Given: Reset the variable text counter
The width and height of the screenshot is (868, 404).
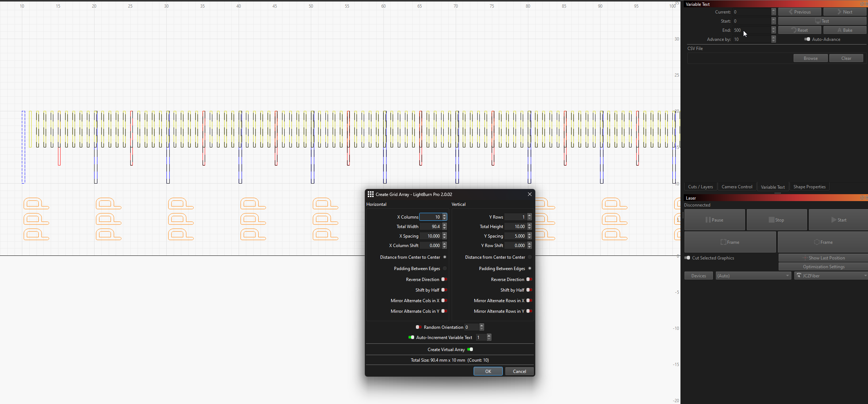Looking at the screenshot, I should [x=799, y=30].
